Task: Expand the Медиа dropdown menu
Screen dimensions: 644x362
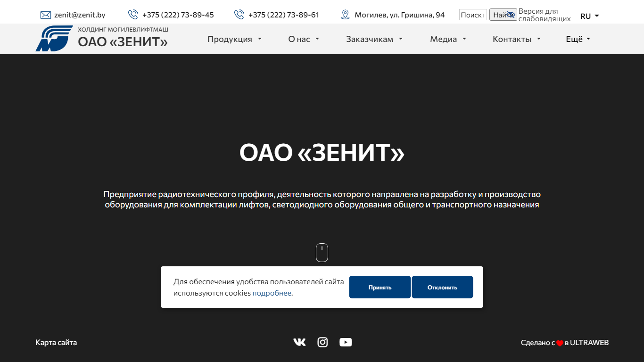Action: [448, 39]
